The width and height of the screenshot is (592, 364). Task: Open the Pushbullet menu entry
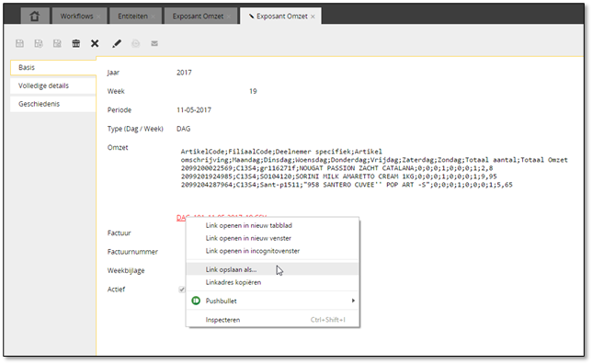click(272, 301)
